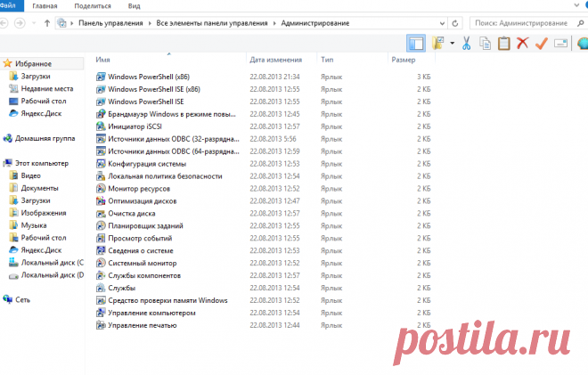Click the Очистка диска icon

click(101, 214)
